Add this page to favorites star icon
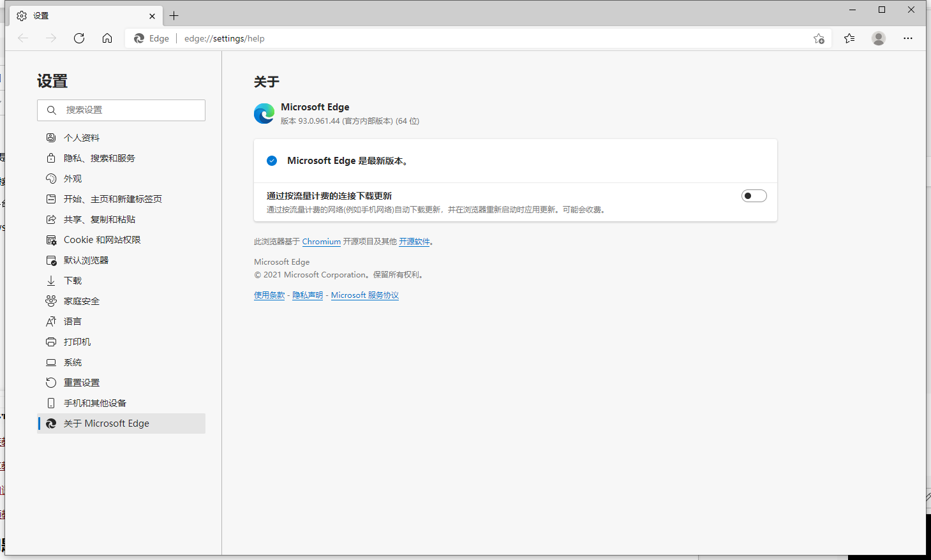Viewport: 931px width, 560px height. [x=819, y=38]
